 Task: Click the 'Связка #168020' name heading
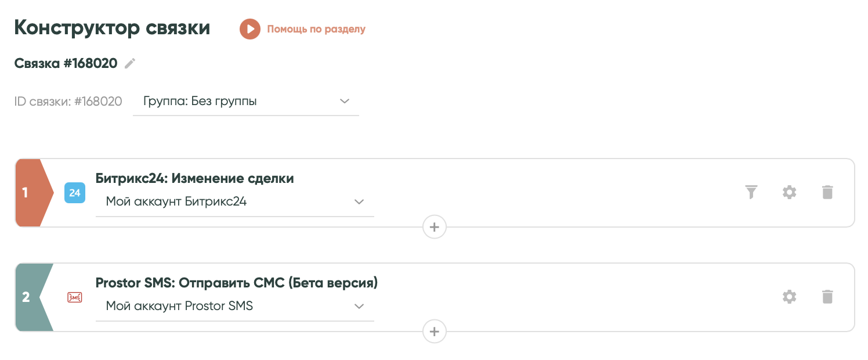coord(66,63)
